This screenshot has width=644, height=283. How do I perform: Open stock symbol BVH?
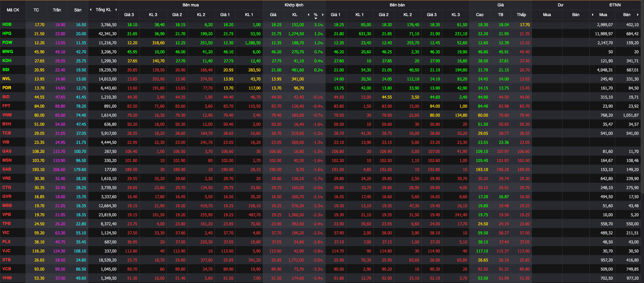click(x=7, y=124)
